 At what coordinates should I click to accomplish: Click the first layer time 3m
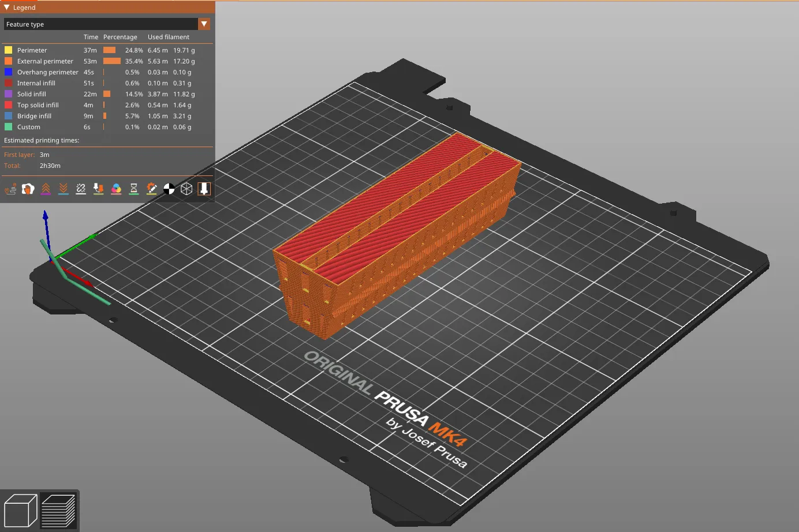[x=44, y=155]
